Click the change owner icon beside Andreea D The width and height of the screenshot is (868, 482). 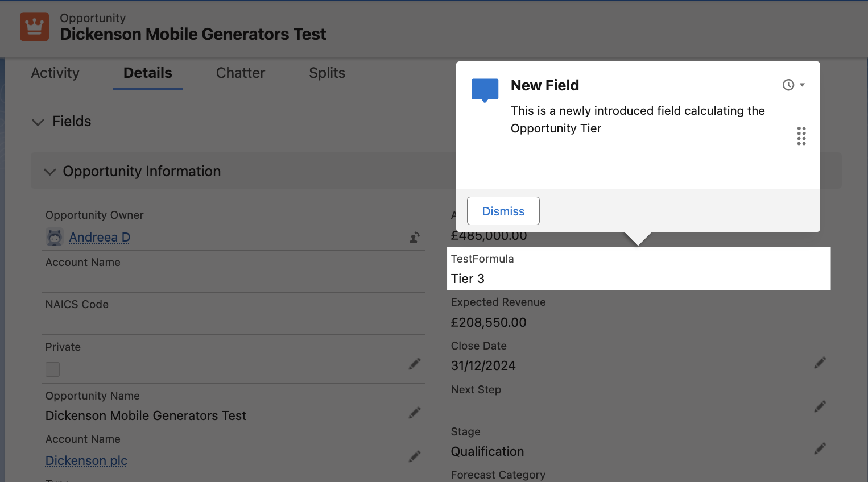click(415, 238)
